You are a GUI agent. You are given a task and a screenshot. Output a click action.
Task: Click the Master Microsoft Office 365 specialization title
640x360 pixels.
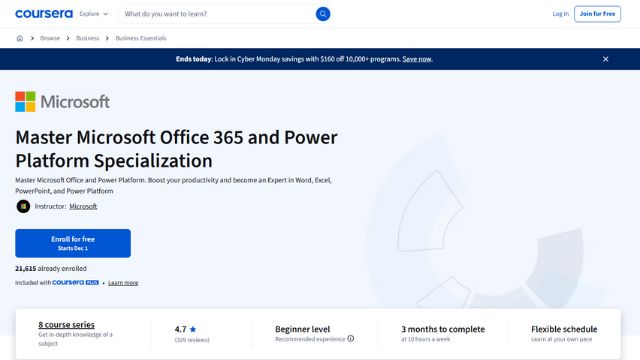pyautogui.click(x=176, y=149)
